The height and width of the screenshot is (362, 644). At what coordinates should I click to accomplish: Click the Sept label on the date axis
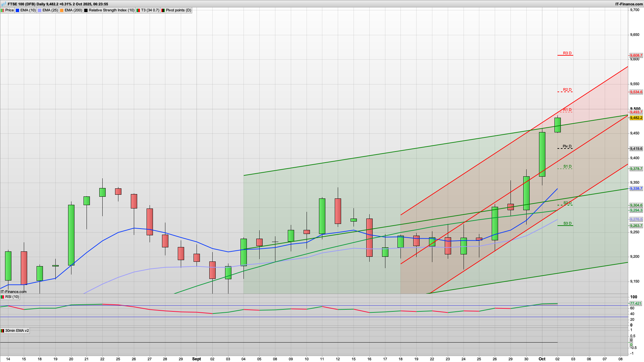tap(197, 359)
